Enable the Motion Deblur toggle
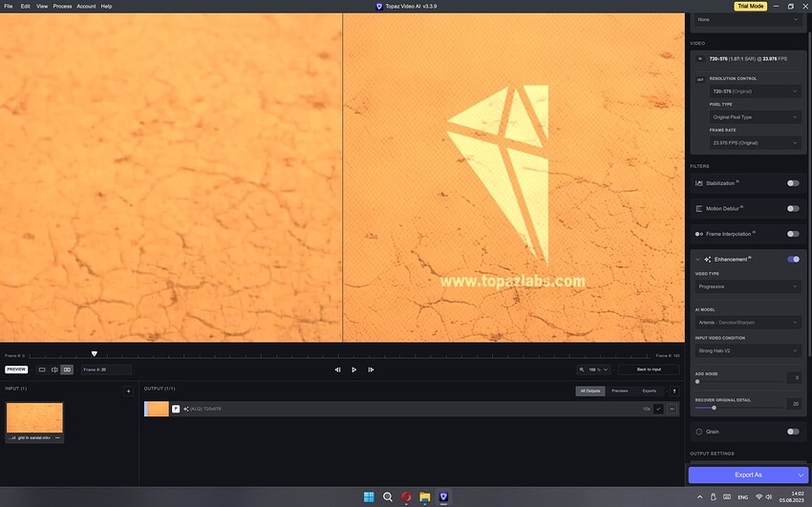The height and width of the screenshot is (507, 812). coord(793,208)
